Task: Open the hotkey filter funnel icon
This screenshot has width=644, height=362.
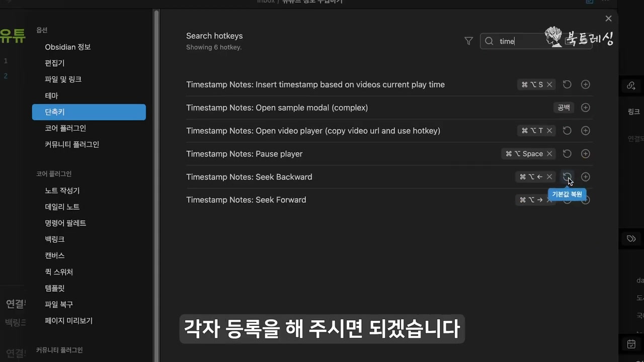Action: [x=468, y=41]
